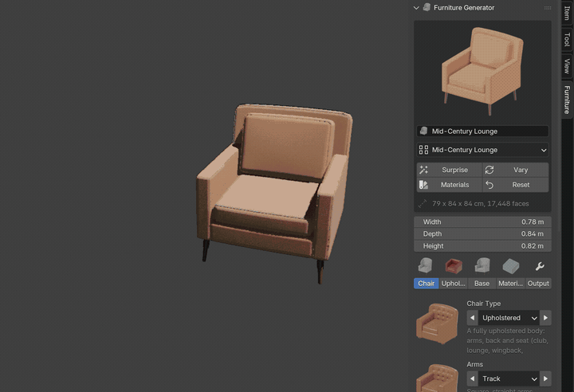Image resolution: width=574 pixels, height=392 pixels.
Task: Go to previous Arms option
Action: (472, 378)
